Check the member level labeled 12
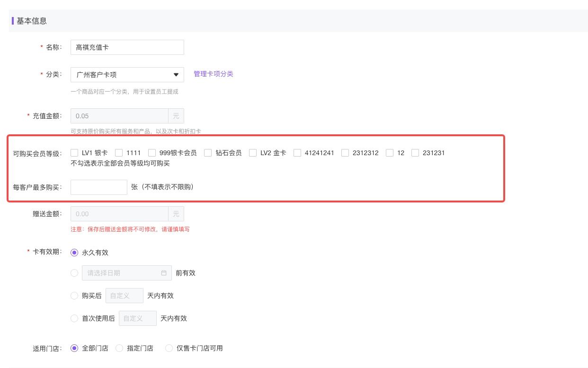 pyautogui.click(x=390, y=153)
